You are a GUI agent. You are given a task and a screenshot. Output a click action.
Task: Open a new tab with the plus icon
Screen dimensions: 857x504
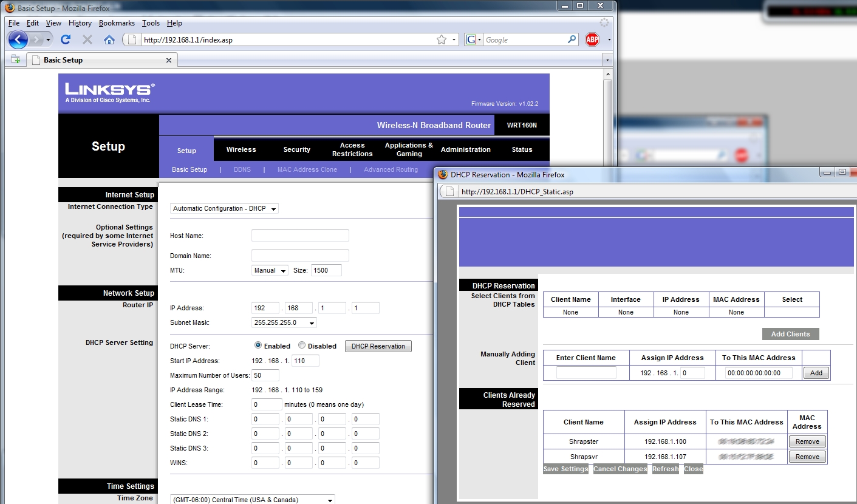(x=16, y=60)
